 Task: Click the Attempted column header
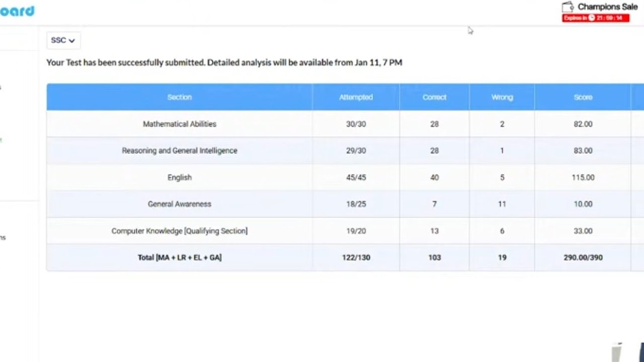coord(356,97)
